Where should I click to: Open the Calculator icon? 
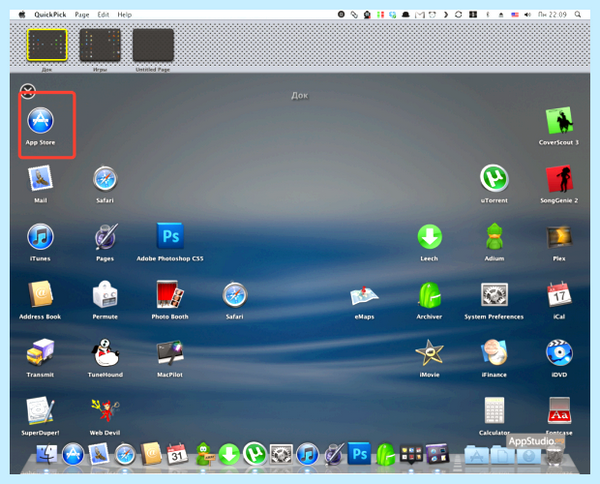pyautogui.click(x=494, y=410)
